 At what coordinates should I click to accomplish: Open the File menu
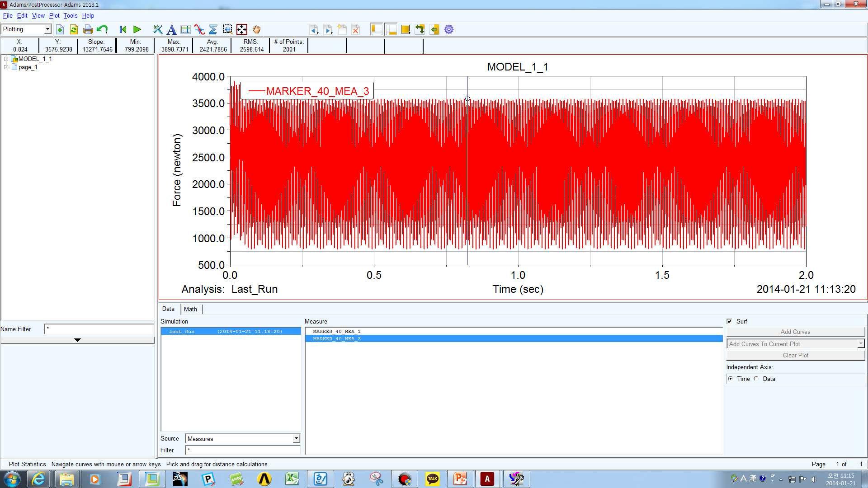8,15
